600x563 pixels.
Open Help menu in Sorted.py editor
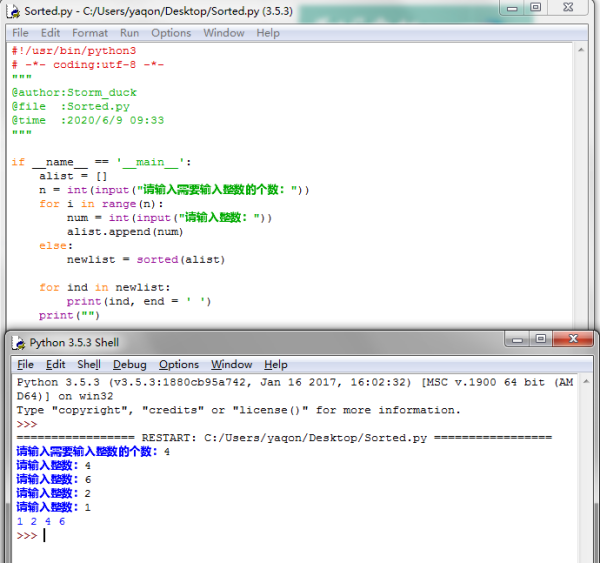(x=268, y=33)
